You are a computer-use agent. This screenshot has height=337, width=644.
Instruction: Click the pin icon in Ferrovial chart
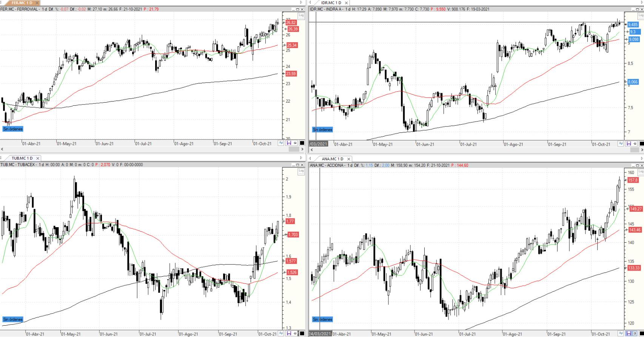(295, 143)
